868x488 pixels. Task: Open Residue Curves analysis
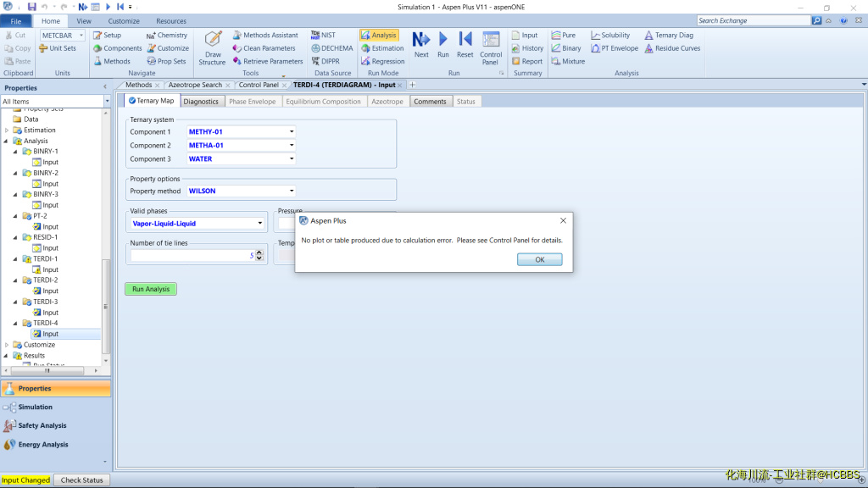tap(672, 48)
